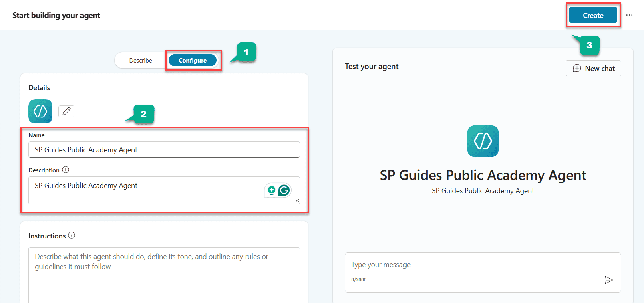
Task: Click into the Description text area
Action: coord(164,190)
